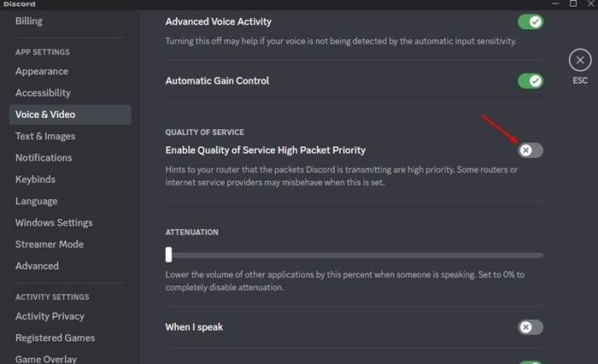Go to Activity Privacy settings
598x364 pixels.
coord(50,316)
